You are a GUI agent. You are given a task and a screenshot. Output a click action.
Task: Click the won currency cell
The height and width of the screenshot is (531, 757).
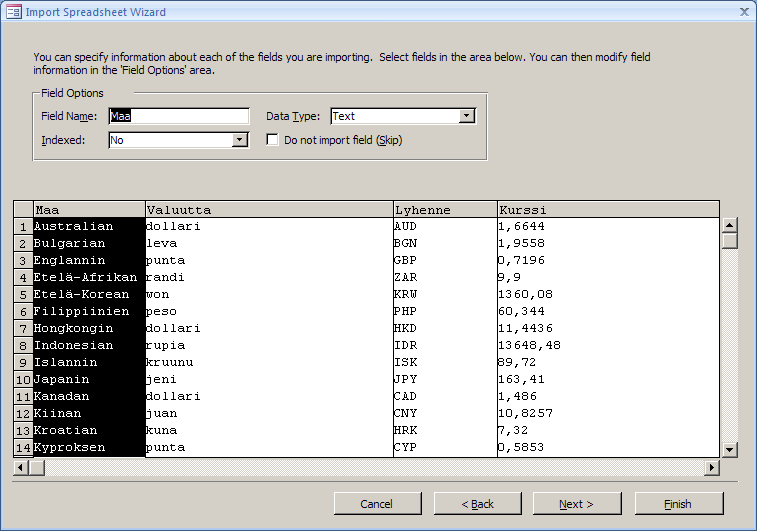269,294
